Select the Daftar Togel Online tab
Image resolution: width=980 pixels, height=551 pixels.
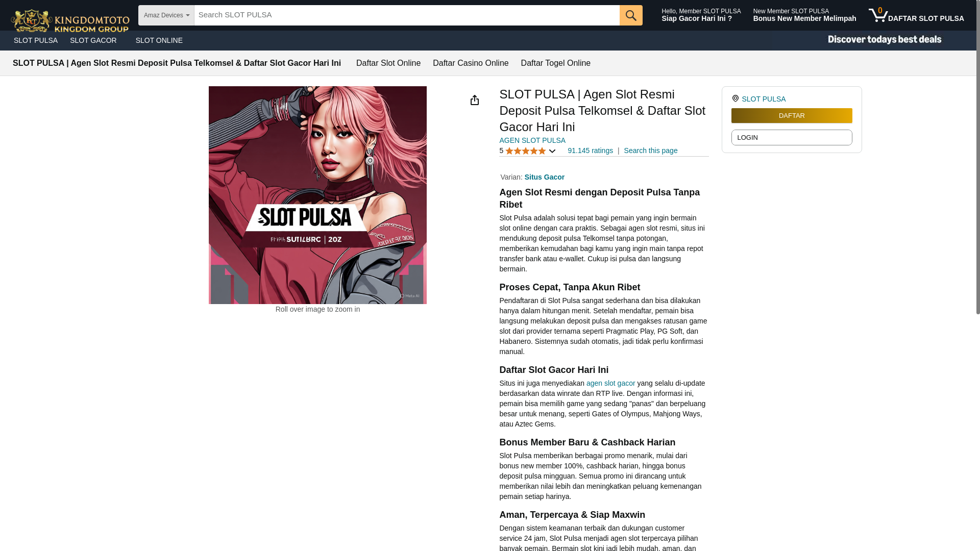[x=556, y=63]
